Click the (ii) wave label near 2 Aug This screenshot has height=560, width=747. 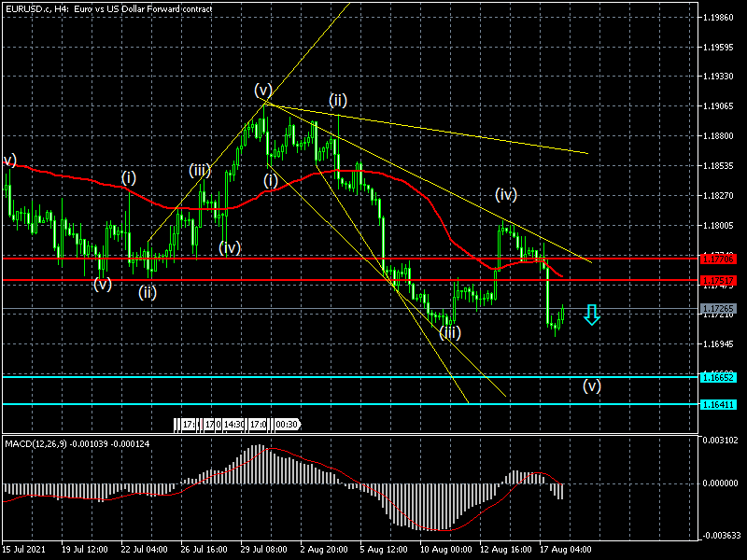pyautogui.click(x=338, y=100)
